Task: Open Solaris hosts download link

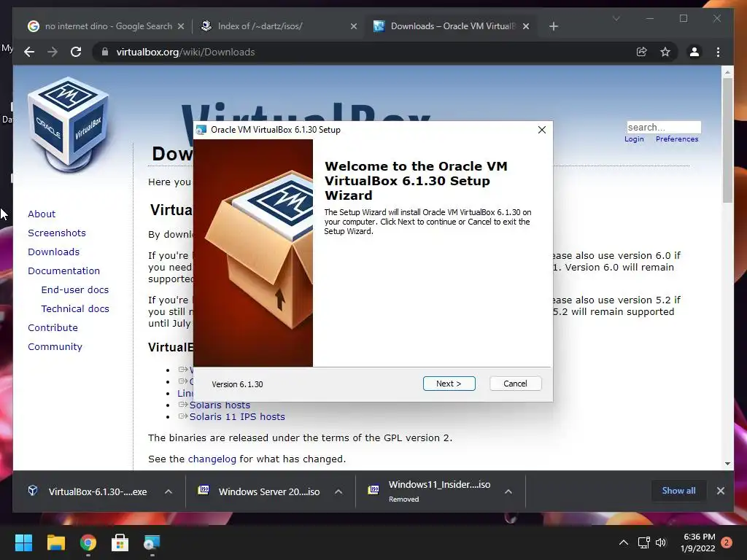Action: [220, 405]
